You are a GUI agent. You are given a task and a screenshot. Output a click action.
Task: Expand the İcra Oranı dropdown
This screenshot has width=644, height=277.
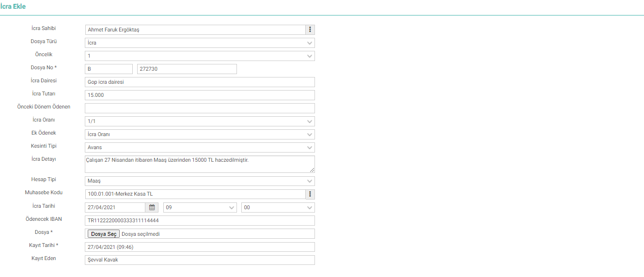point(200,121)
